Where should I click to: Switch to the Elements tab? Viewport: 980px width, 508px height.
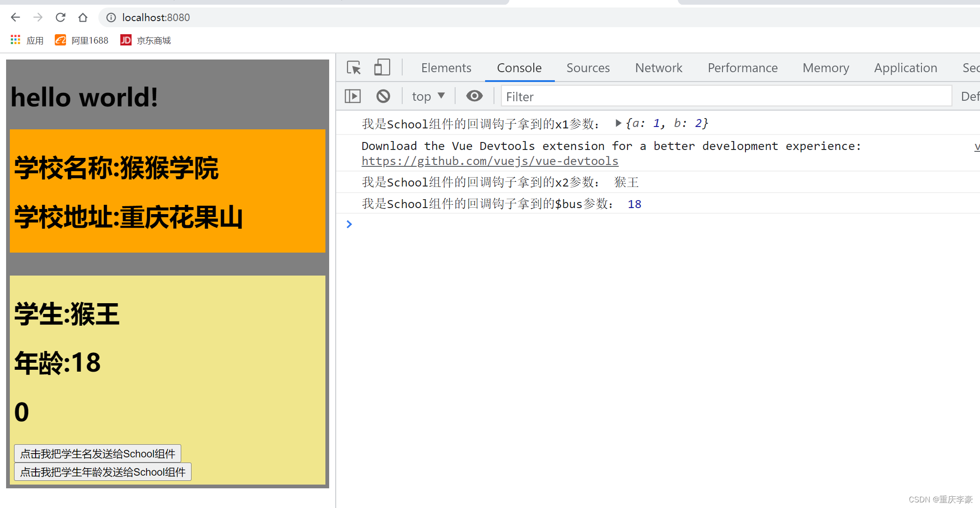[x=446, y=68]
